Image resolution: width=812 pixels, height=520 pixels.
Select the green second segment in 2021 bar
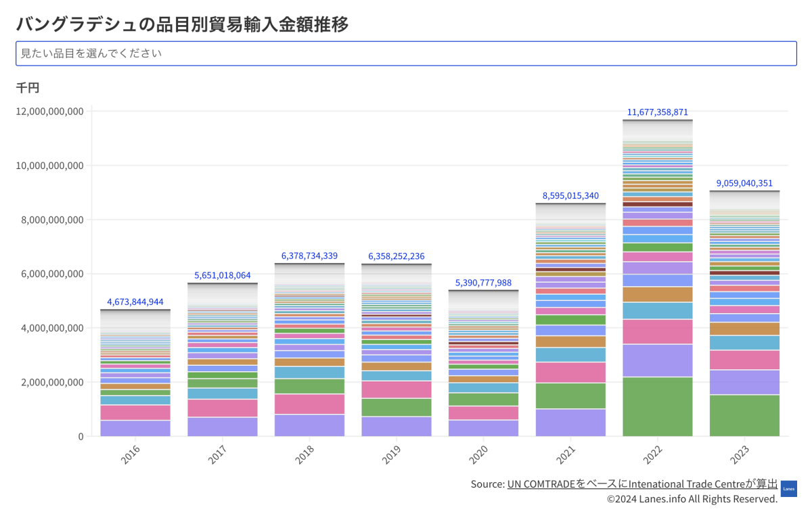(x=570, y=396)
